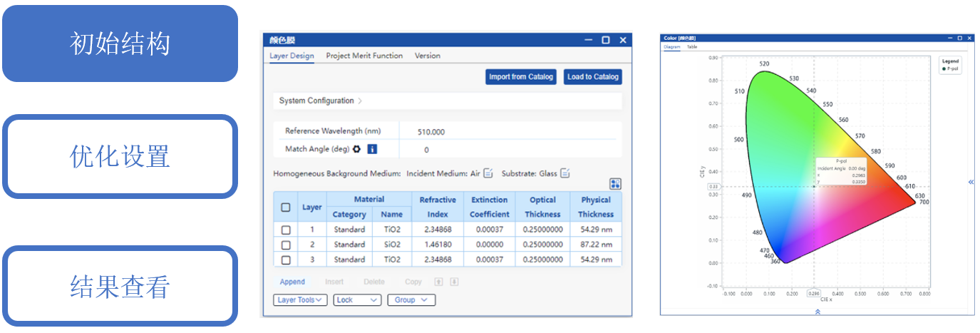
Task: Edit the Incident Medium Air icon
Action: pyautogui.click(x=488, y=173)
